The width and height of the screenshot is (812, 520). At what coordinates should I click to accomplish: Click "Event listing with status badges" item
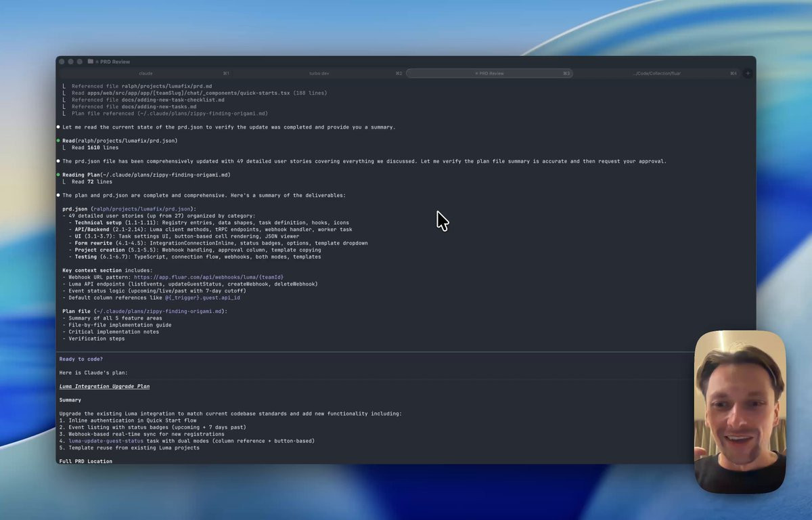[x=152, y=427]
